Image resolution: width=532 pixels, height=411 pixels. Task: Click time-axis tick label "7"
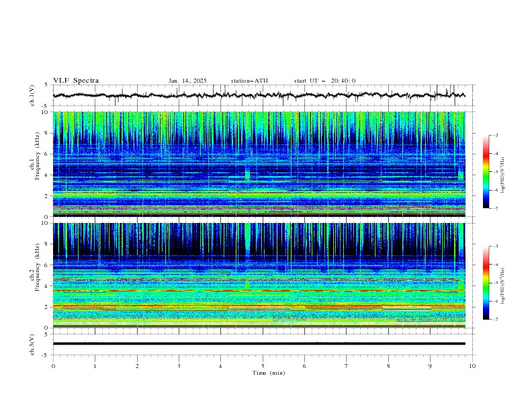347,366
